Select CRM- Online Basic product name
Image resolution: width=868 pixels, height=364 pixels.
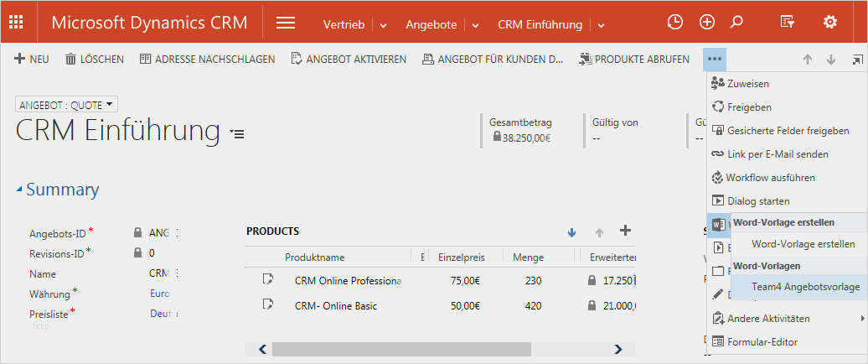(336, 305)
